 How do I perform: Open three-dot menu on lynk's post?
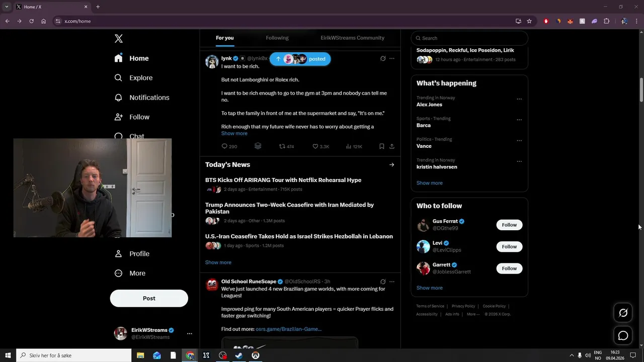pos(392,58)
